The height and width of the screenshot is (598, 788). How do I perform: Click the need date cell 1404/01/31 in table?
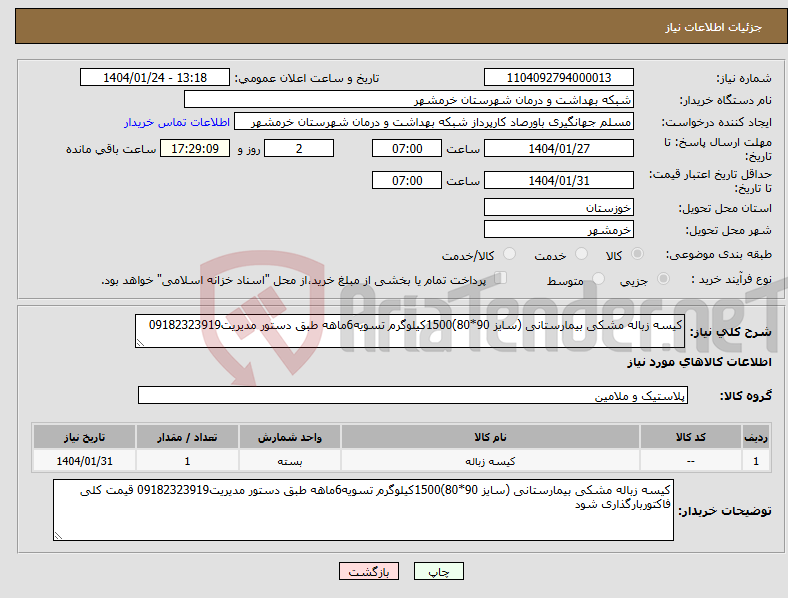[x=84, y=461]
